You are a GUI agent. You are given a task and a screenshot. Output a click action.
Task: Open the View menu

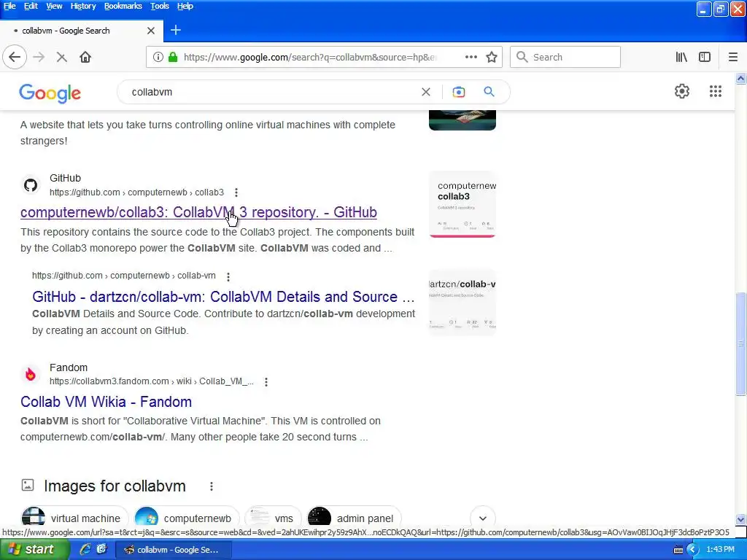(54, 6)
